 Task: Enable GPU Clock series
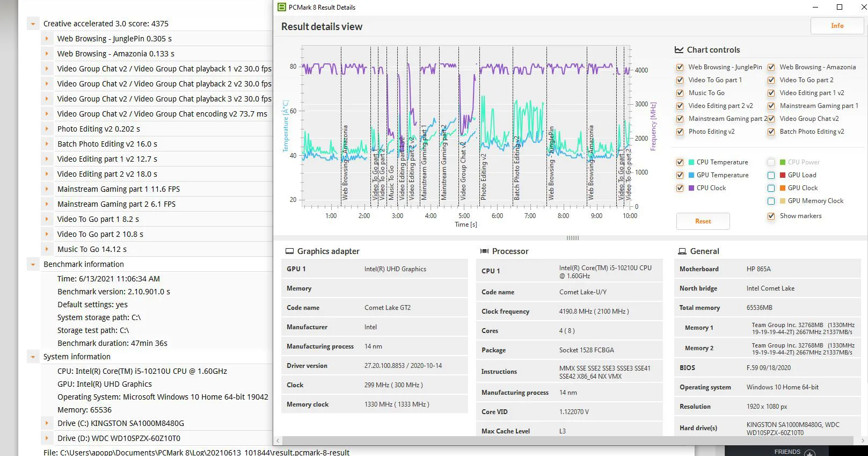[x=771, y=188]
